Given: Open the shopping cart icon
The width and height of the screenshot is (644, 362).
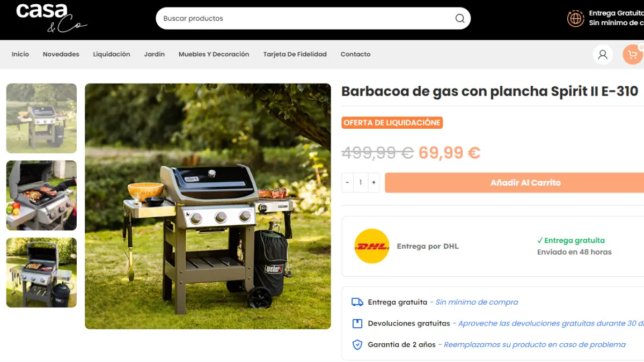Looking at the screenshot, I should click(633, 54).
